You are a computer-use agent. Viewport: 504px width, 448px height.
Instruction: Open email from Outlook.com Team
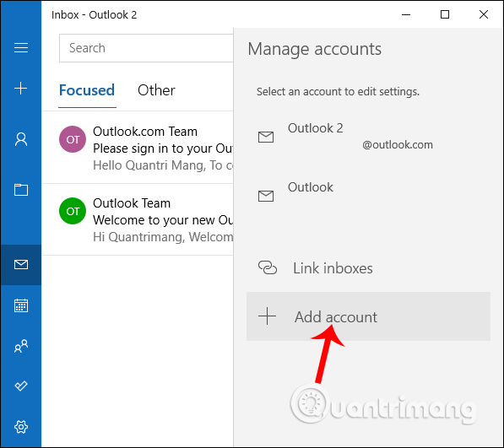point(138,148)
